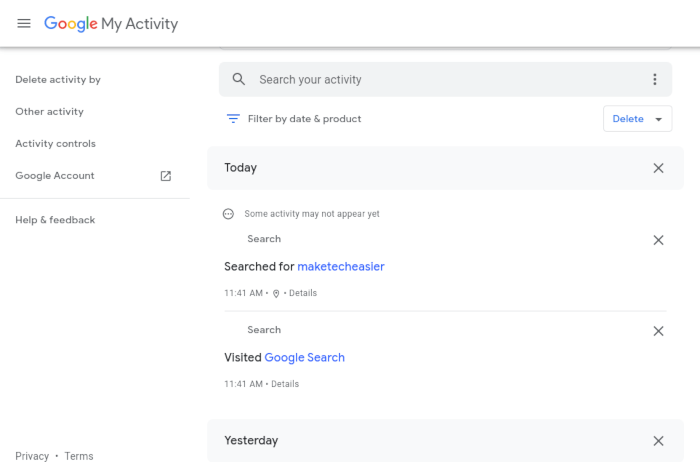Expand the Delete dropdown arrow
Image resolution: width=700 pixels, height=462 pixels.
pos(658,119)
